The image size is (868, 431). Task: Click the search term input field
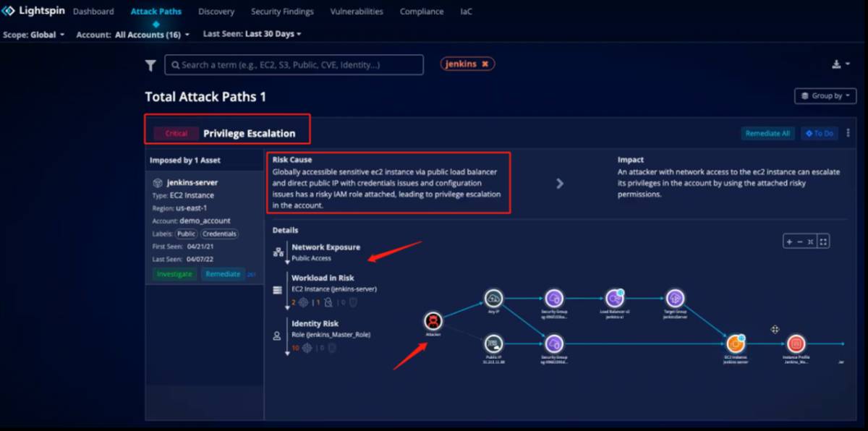coord(294,64)
